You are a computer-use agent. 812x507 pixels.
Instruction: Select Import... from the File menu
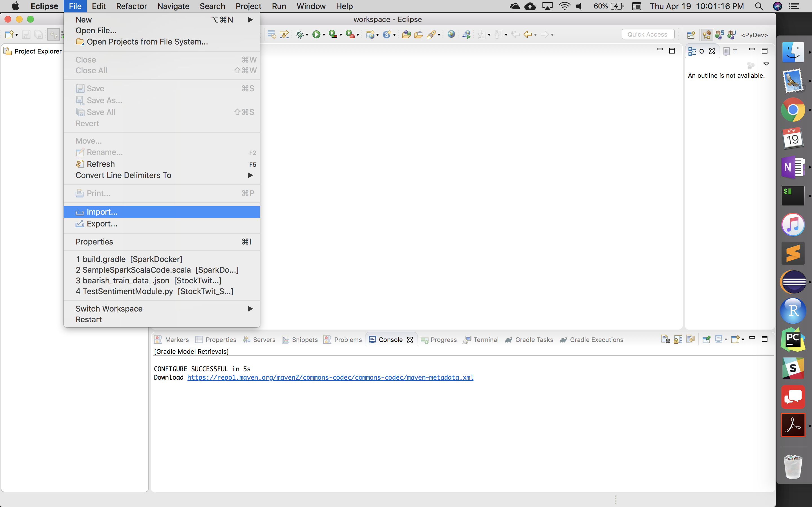102,212
